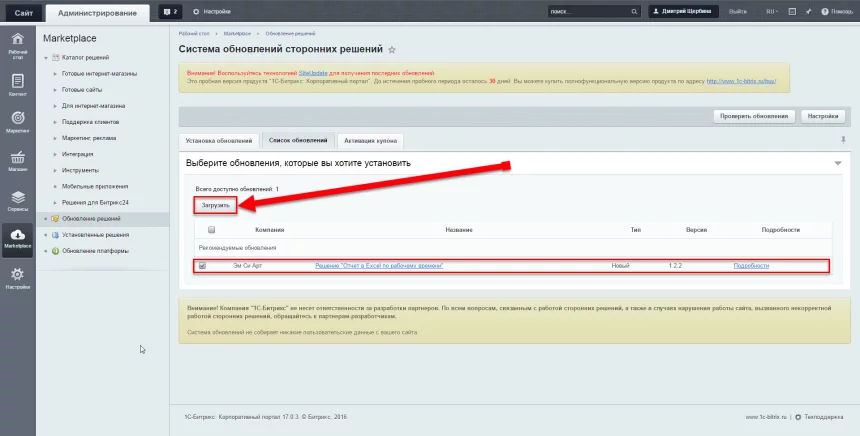Switch to the Активация купона tab

370,141
